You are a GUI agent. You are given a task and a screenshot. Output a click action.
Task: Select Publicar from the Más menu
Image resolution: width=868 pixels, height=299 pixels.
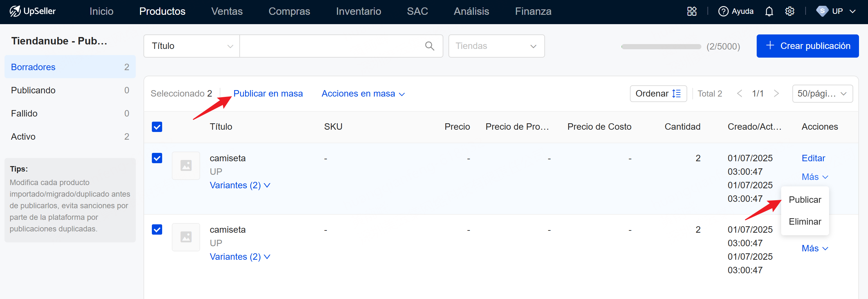coord(805,200)
